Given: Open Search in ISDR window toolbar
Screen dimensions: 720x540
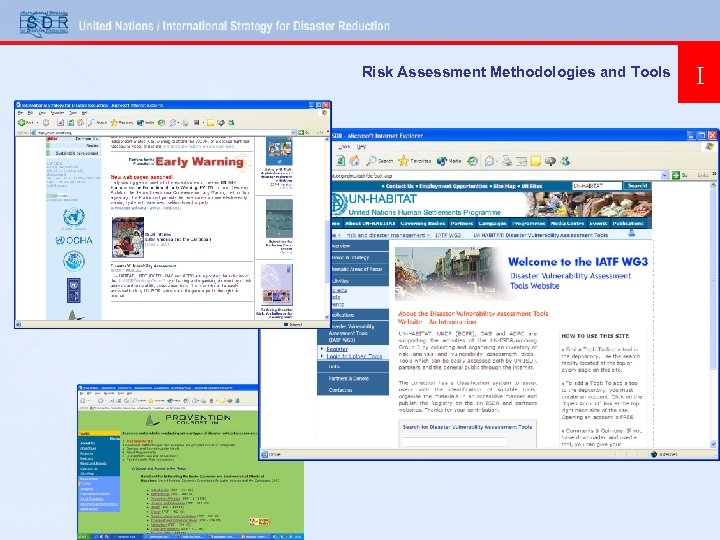Looking at the screenshot, I should coord(97,123).
